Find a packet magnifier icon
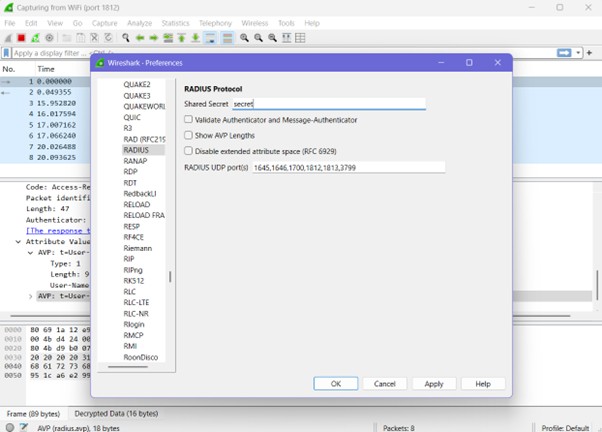Image resolution: width=602 pixels, height=432 pixels. tap(126, 38)
